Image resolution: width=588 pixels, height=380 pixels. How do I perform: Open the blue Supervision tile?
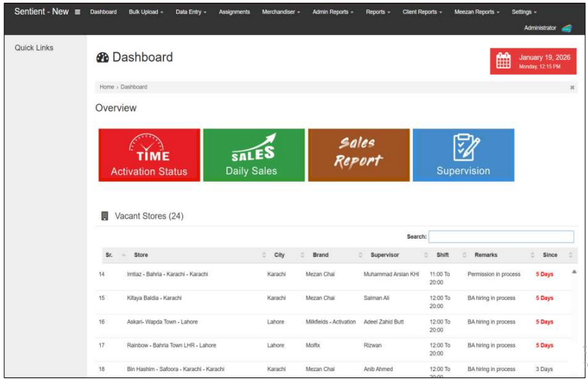(464, 155)
